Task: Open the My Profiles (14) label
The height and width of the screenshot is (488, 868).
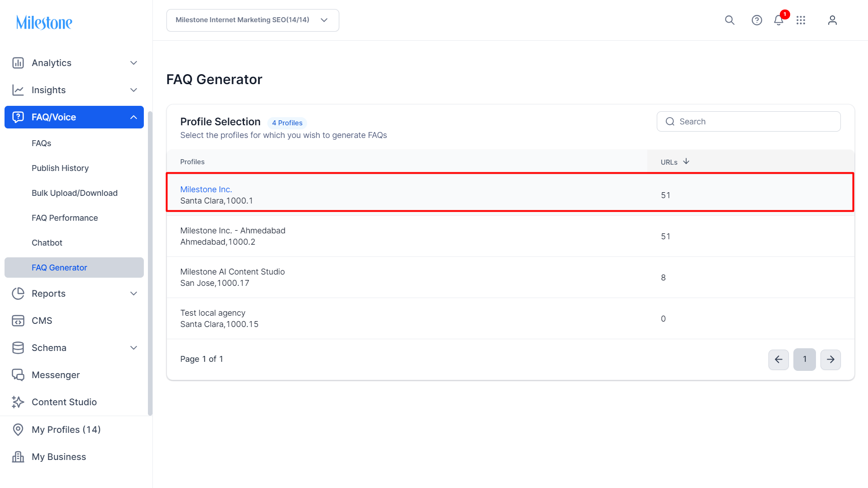Action: pos(66,430)
